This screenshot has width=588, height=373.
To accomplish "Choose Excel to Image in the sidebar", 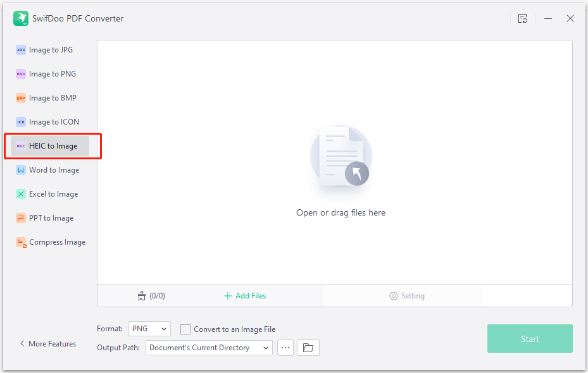I will [x=54, y=194].
